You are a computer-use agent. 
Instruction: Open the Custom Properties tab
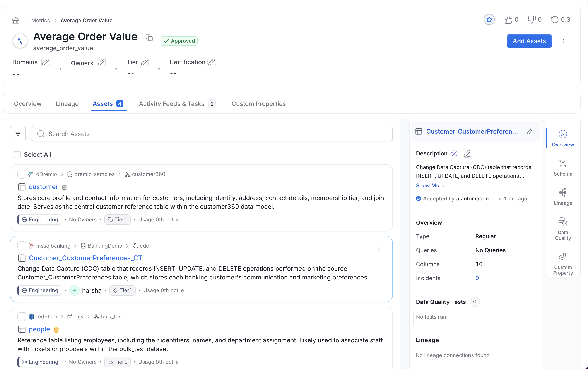tap(258, 104)
